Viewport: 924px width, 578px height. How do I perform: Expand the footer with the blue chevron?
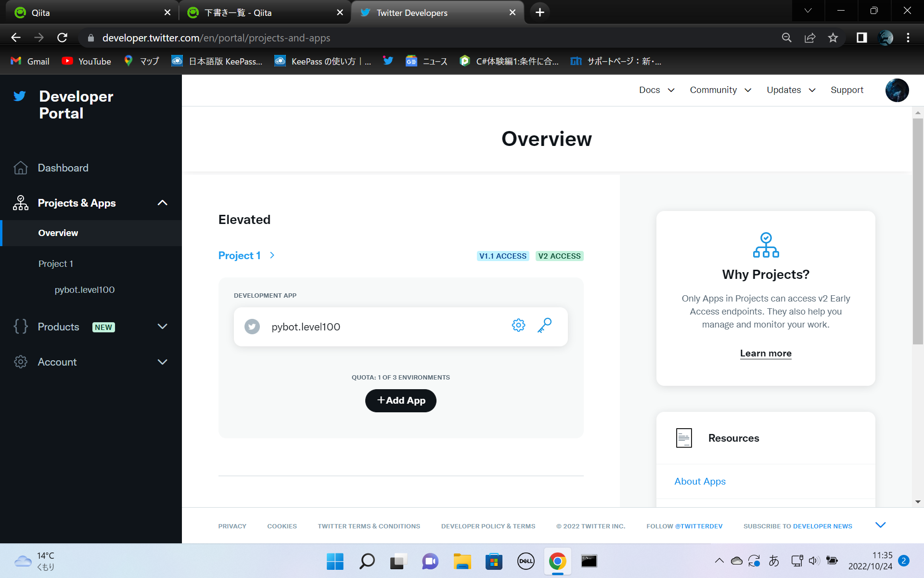tap(880, 525)
